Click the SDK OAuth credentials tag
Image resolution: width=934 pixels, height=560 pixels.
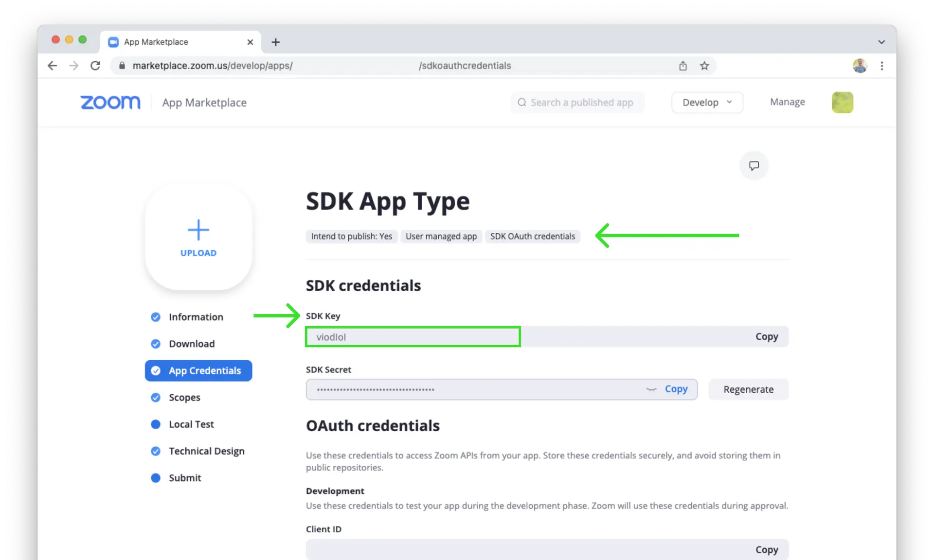(533, 236)
